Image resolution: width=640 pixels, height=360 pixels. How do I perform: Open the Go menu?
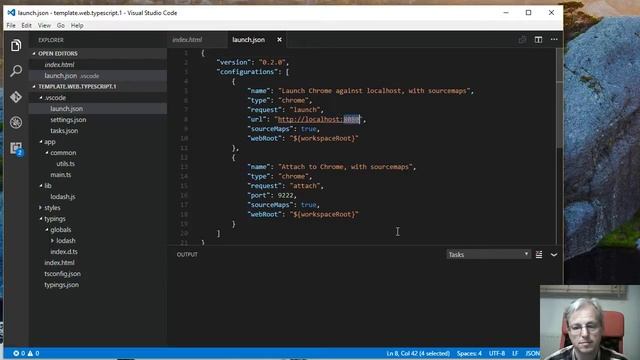[61, 25]
